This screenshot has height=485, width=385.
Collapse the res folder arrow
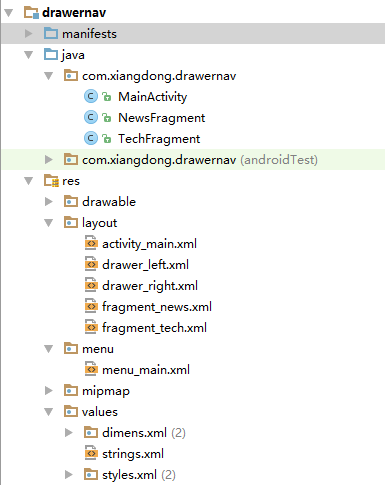(29, 181)
